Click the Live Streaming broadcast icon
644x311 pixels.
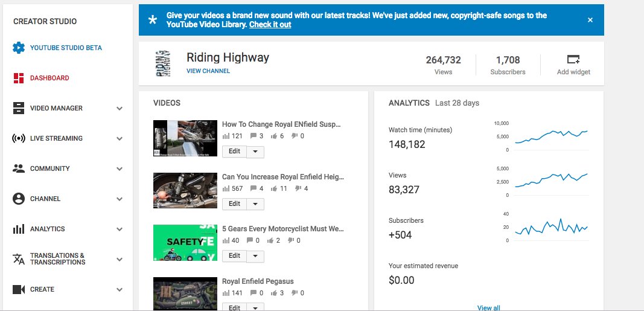click(x=19, y=138)
